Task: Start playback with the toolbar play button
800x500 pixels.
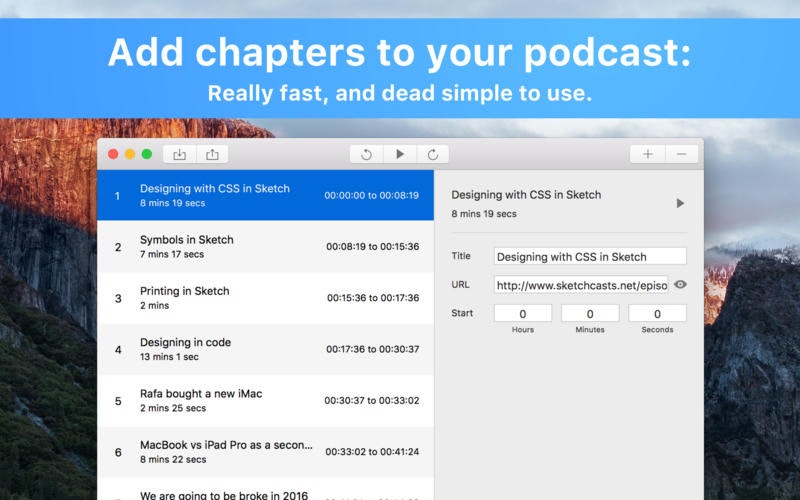Action: (400, 154)
